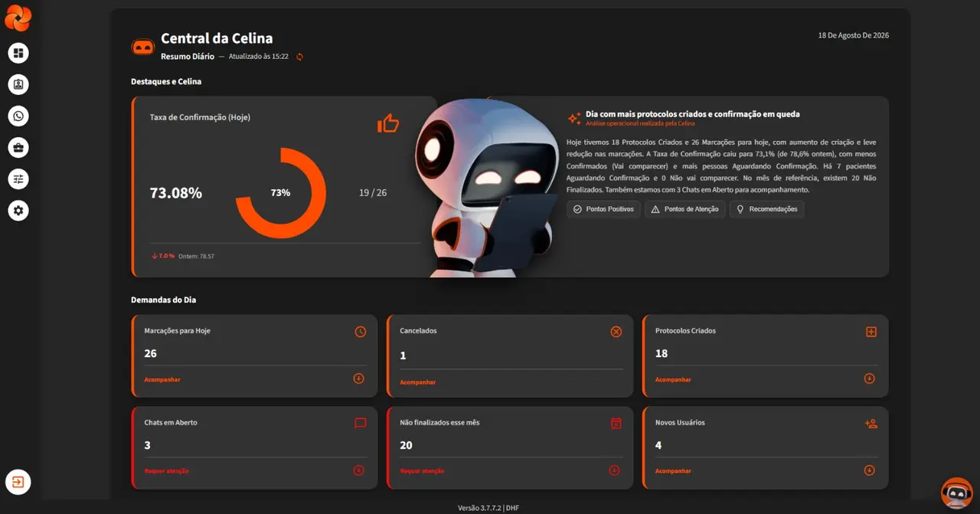Click Acompanhar link under Novos Usuários
The height and width of the screenshot is (514, 980).
[673, 471]
